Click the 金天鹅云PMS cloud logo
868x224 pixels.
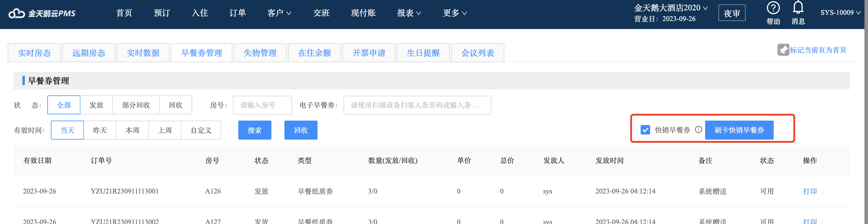coord(42,13)
